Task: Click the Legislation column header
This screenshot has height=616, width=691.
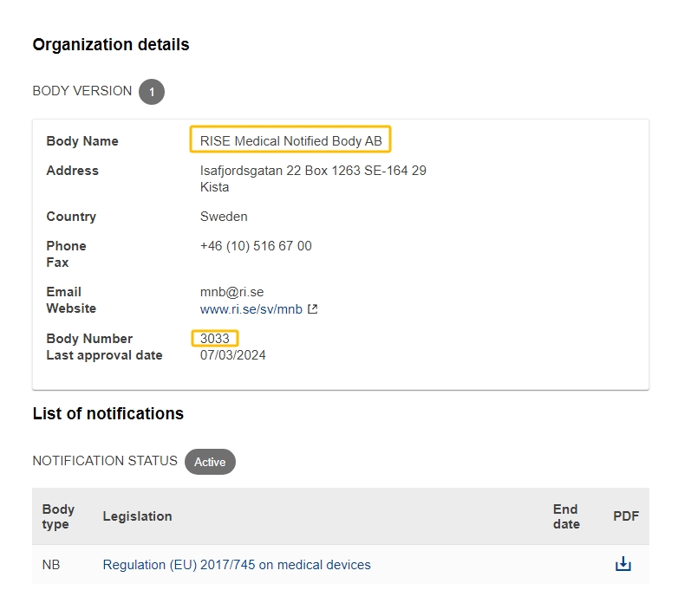Action: (x=138, y=516)
